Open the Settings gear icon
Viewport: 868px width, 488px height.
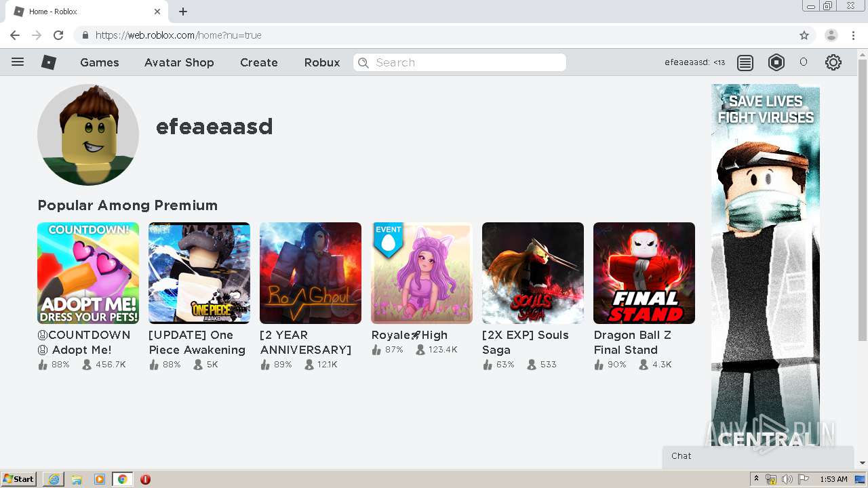[x=833, y=63]
